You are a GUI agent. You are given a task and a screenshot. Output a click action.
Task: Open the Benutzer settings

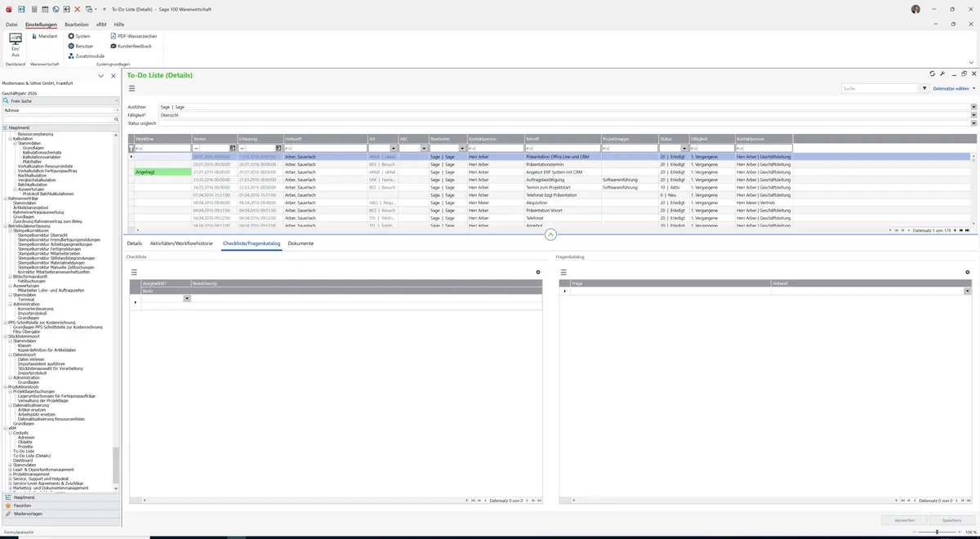[81, 47]
